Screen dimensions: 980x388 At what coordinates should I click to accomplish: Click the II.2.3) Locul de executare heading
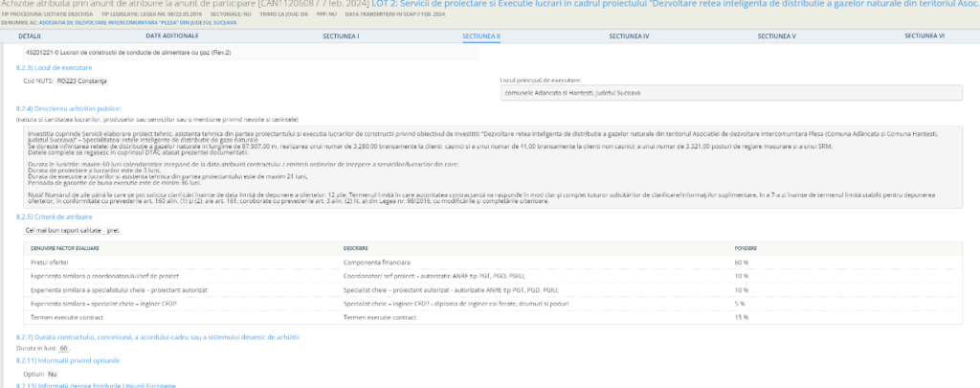click(55, 68)
